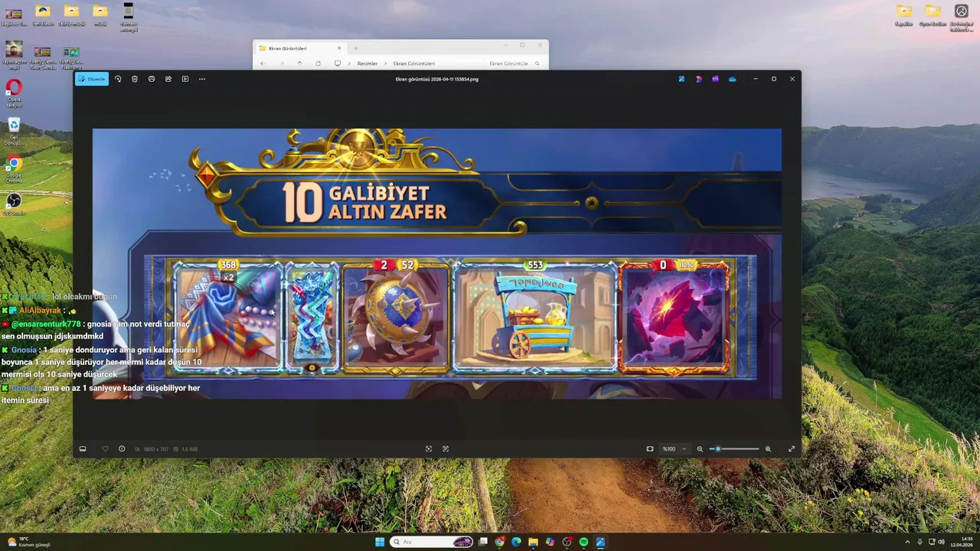Open Opera browser desktop shortcut
980x551 pixels.
[x=14, y=94]
